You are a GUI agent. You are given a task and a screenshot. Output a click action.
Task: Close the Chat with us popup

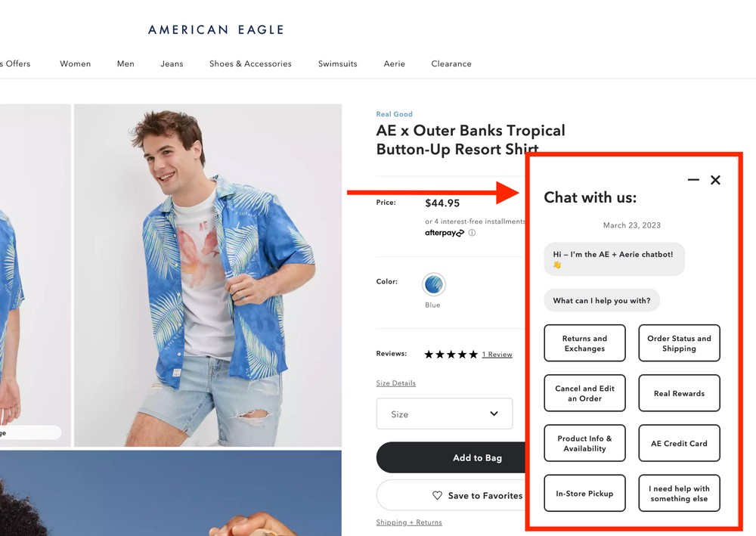tap(715, 180)
